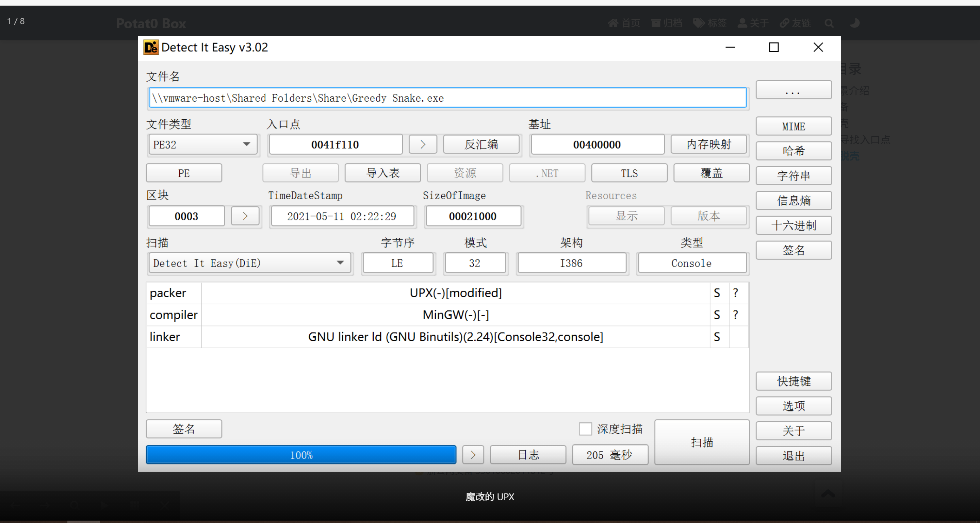Toggle the theme with the moon icon
This screenshot has height=523, width=980.
pyautogui.click(x=854, y=23)
